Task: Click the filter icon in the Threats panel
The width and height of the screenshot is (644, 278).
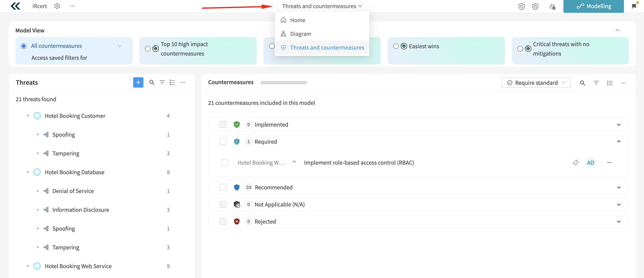Action: coord(162,82)
